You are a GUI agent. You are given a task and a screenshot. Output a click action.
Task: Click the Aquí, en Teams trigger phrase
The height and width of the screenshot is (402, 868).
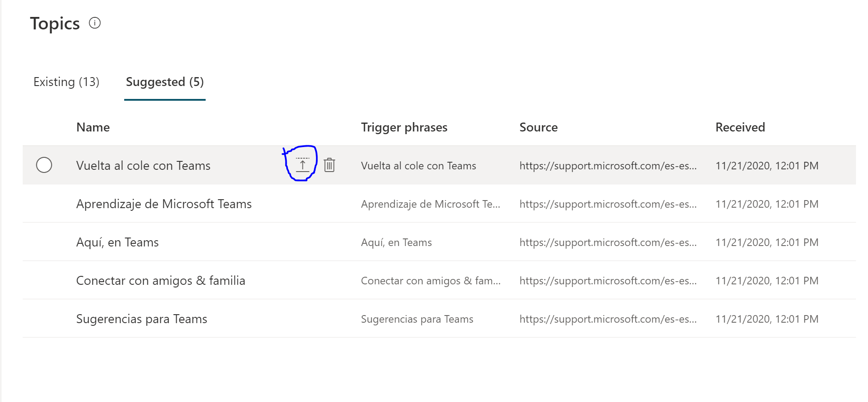pyautogui.click(x=396, y=242)
